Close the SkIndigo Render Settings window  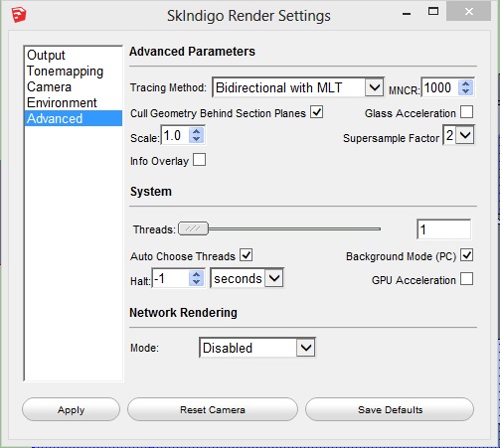[x=468, y=12]
